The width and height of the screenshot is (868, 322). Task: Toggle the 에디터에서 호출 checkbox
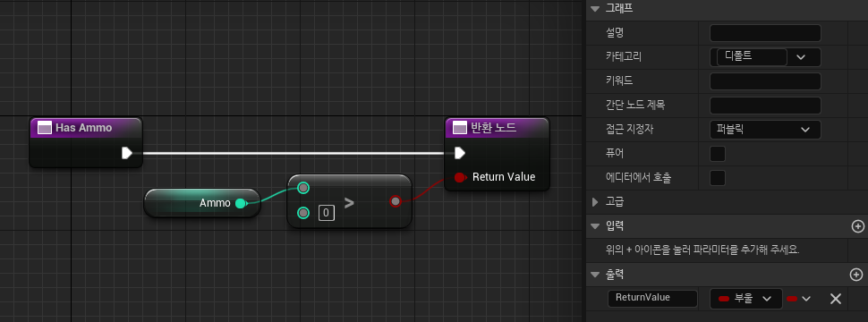[x=718, y=178]
